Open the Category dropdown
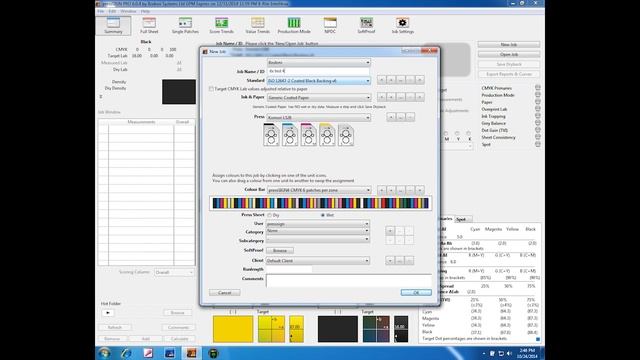The height and width of the screenshot is (360, 640). [318, 231]
